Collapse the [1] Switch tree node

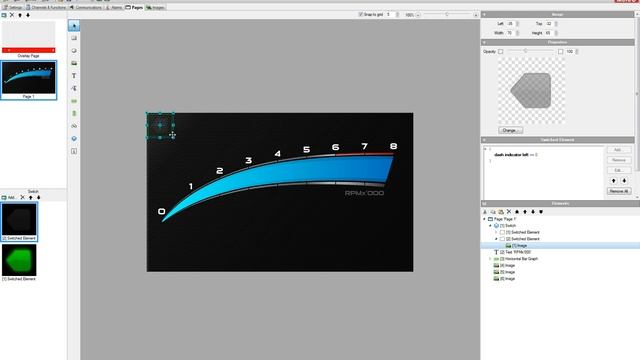(491, 226)
